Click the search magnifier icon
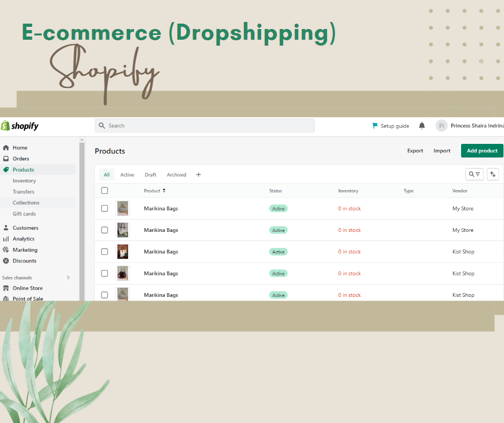The image size is (504, 423). point(101,126)
